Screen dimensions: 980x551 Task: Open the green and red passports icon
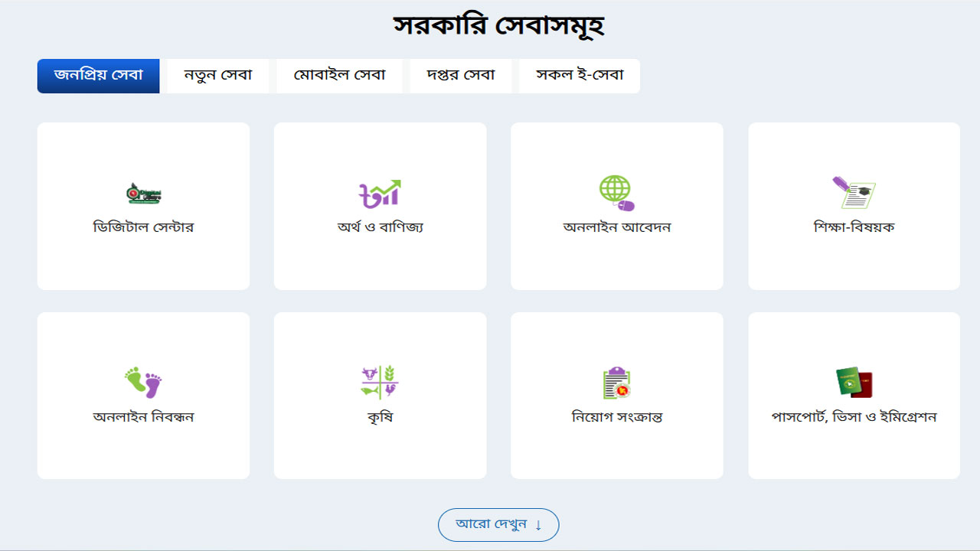(854, 383)
